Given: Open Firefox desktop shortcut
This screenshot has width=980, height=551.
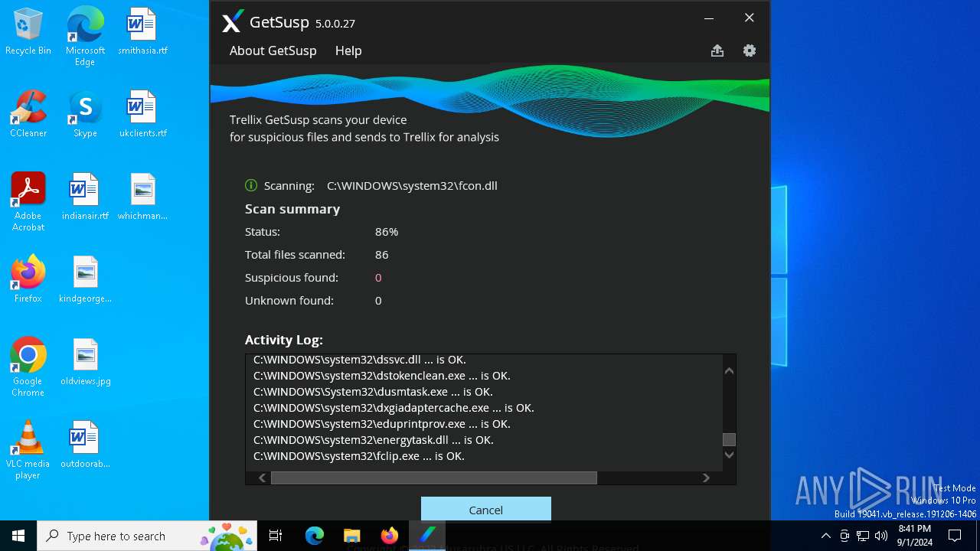Looking at the screenshot, I should tap(28, 279).
